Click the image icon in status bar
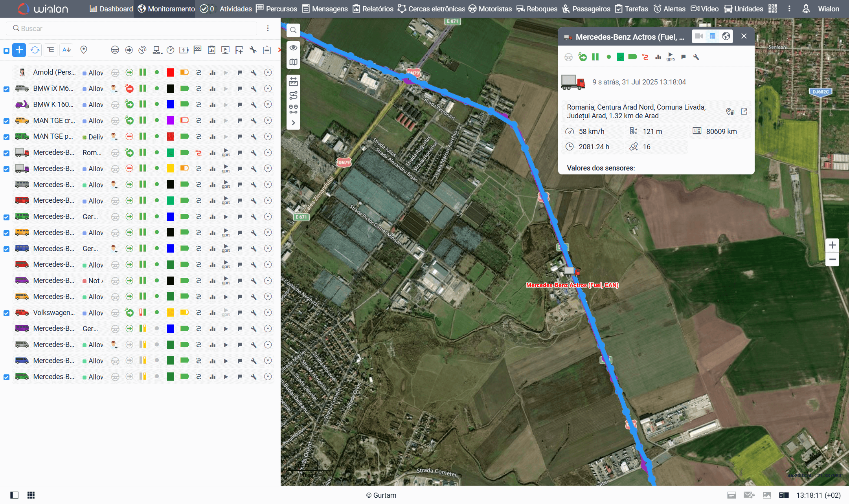 point(767,495)
